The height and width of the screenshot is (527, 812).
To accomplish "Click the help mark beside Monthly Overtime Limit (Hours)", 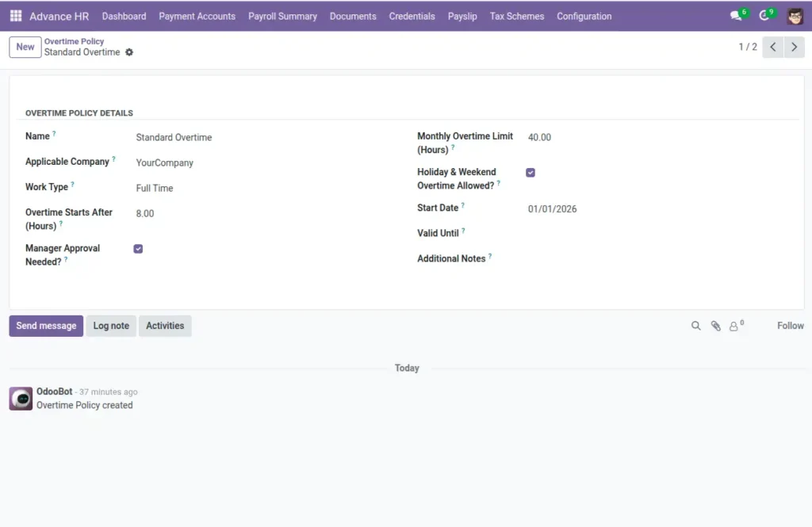I will (x=453, y=147).
